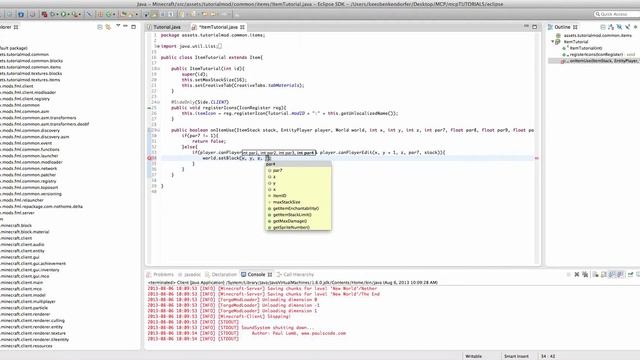The width and height of the screenshot is (640, 360).
Task: Minimize the editor area
Action: click(526, 27)
